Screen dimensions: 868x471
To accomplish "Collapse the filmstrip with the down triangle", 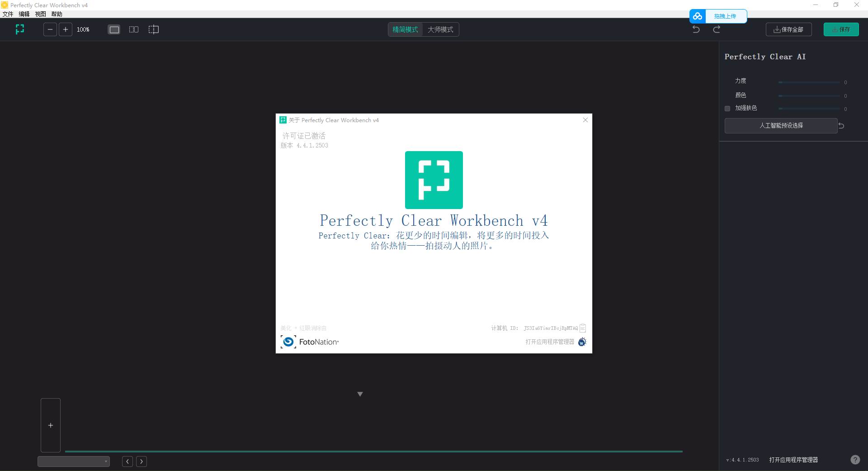I will click(x=360, y=394).
